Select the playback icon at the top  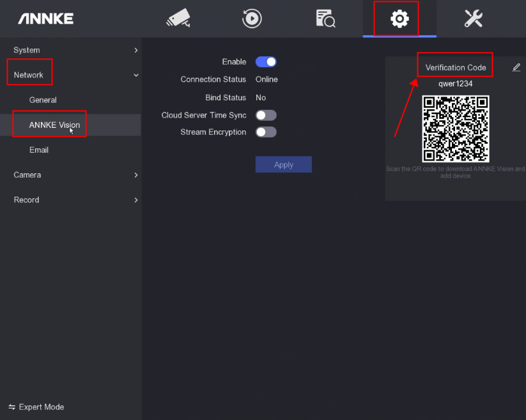[x=252, y=19]
